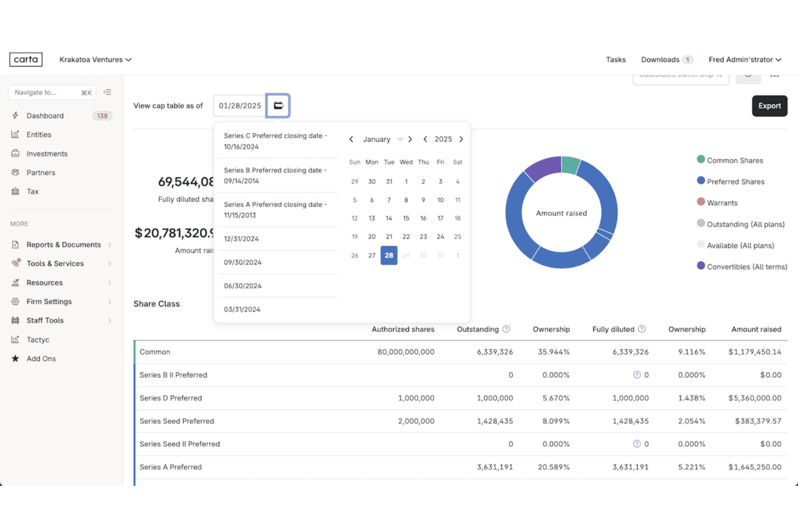Click the Export button
This screenshot has width=798, height=532.
click(x=769, y=106)
